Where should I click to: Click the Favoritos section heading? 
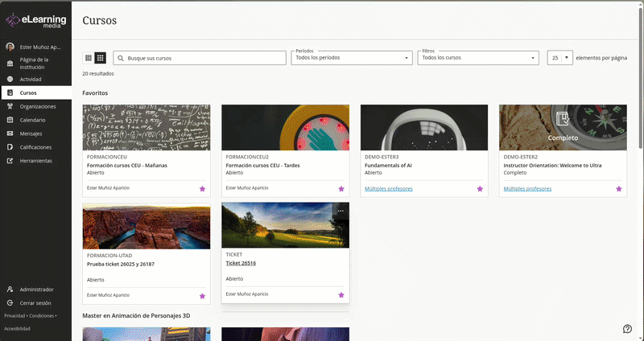coord(95,93)
